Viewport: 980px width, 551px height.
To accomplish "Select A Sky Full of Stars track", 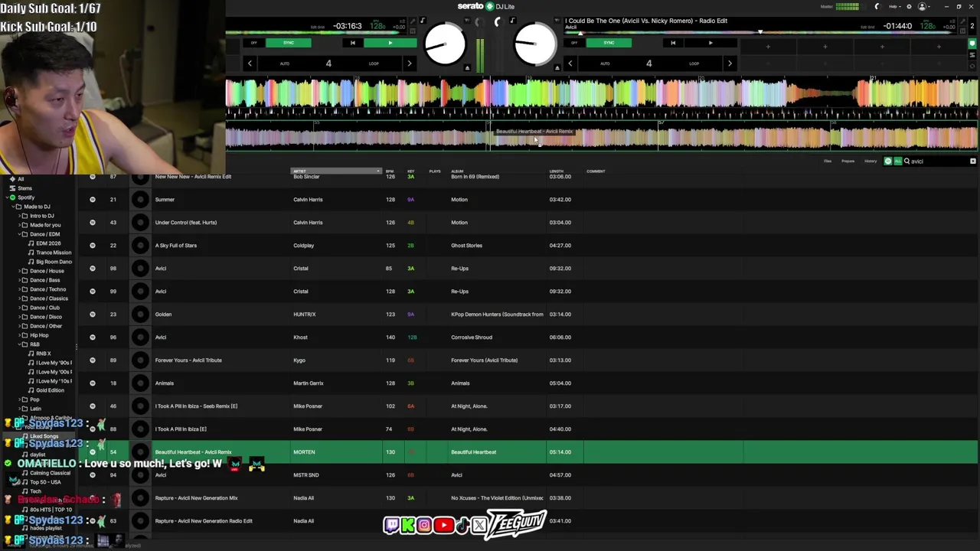I will (x=528, y=245).
